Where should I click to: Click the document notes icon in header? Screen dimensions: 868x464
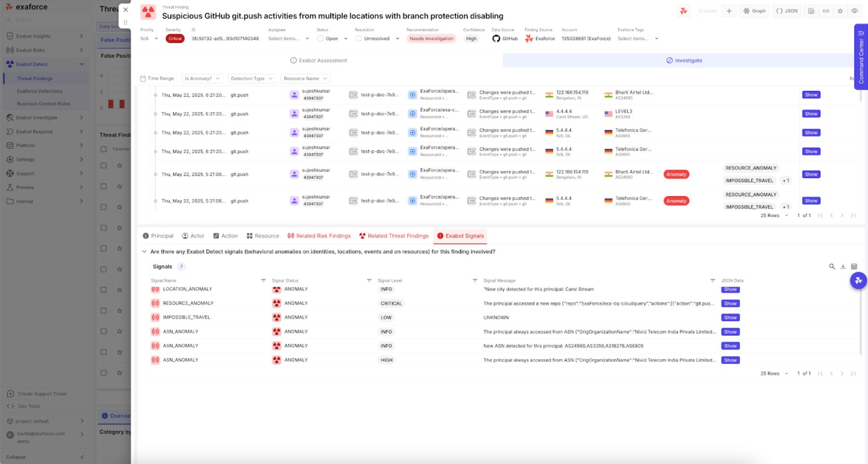[811, 11]
